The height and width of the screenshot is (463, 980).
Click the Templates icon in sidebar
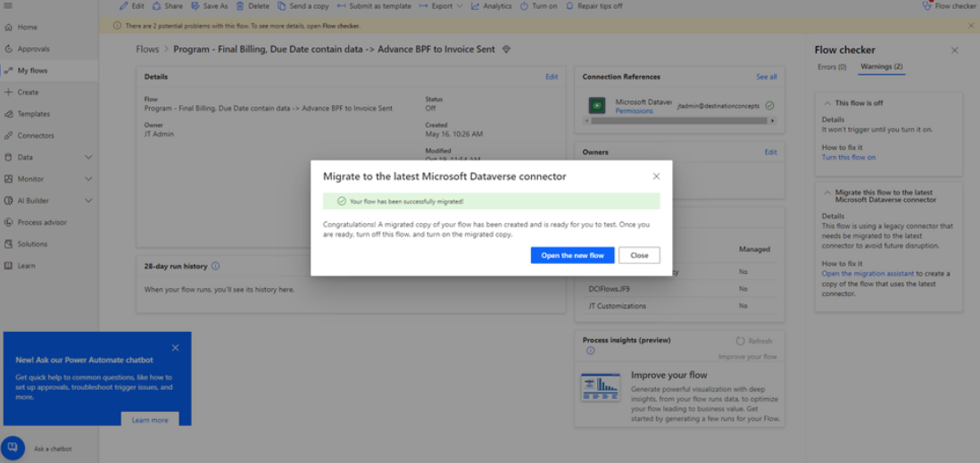8,113
